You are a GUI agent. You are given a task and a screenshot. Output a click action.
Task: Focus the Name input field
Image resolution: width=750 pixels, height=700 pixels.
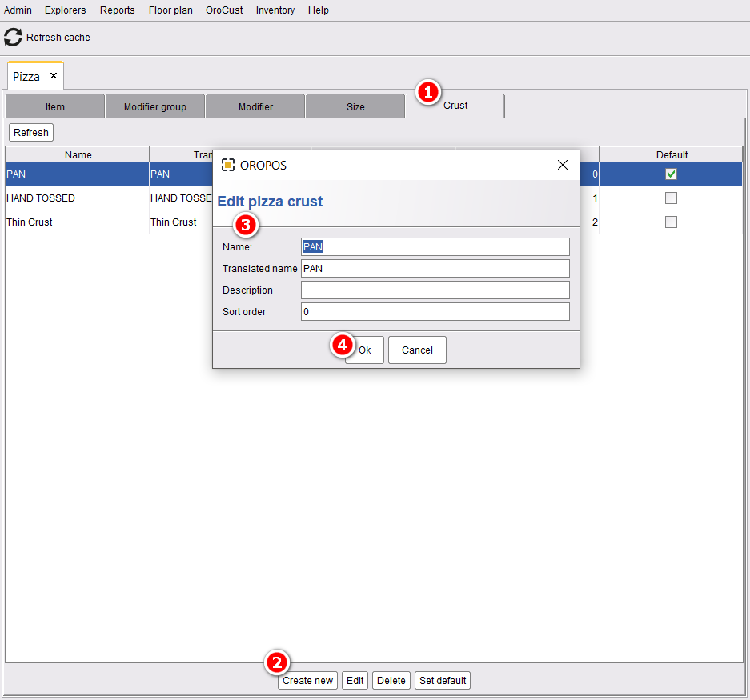tap(435, 246)
